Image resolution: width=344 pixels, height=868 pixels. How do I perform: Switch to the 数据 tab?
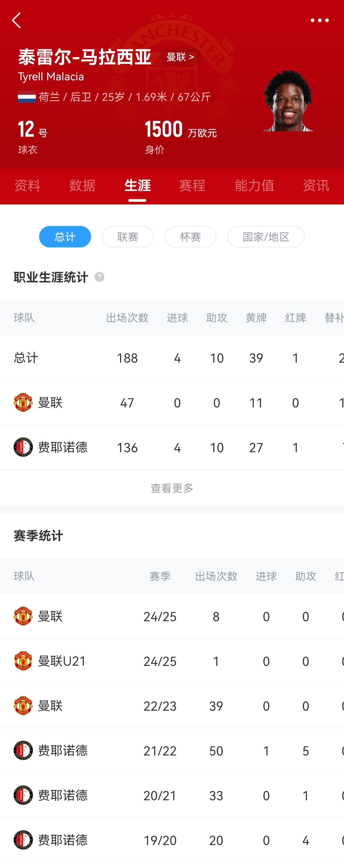click(82, 186)
